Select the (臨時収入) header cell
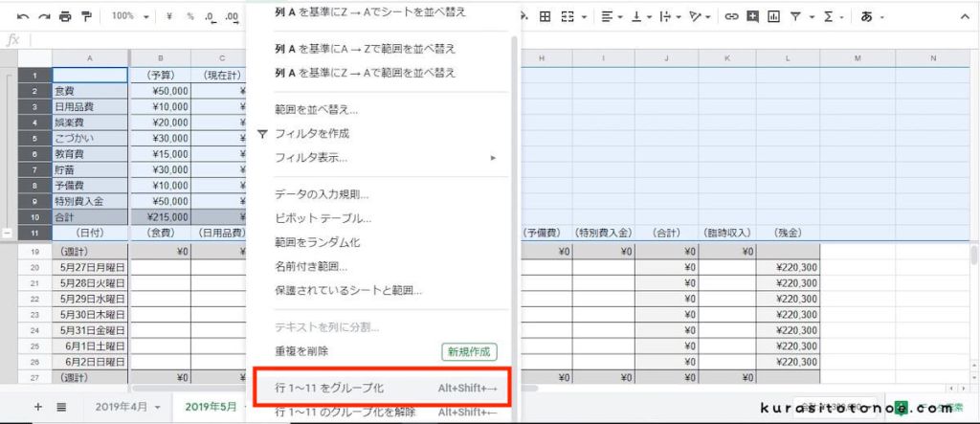Viewport: 980px width, 424px height. point(727,233)
